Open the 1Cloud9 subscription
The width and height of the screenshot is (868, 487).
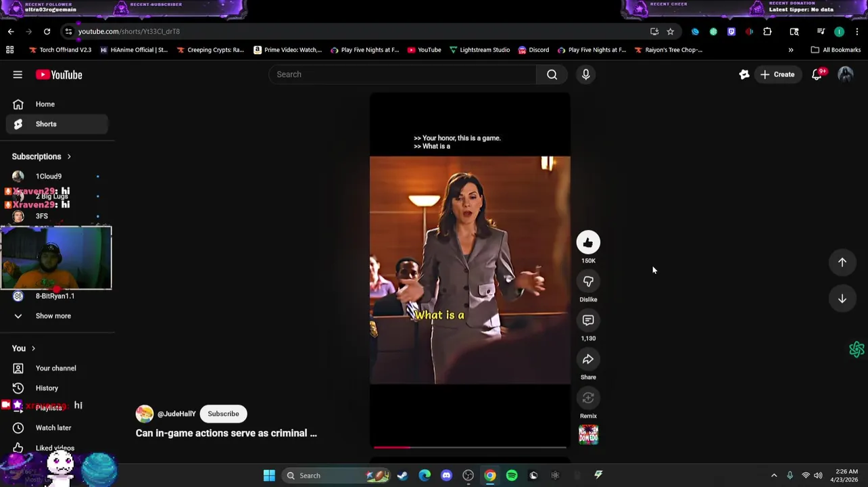(57, 176)
